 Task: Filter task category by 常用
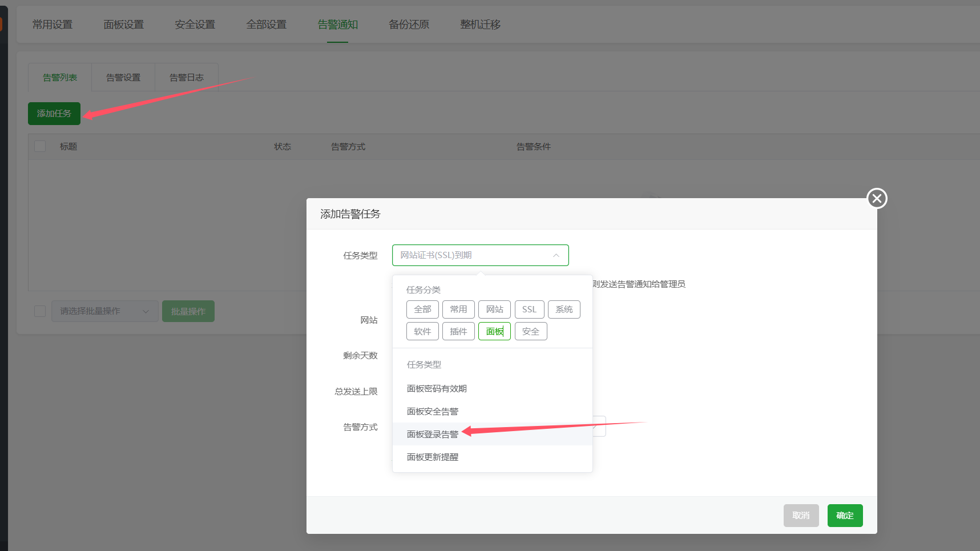coord(458,309)
